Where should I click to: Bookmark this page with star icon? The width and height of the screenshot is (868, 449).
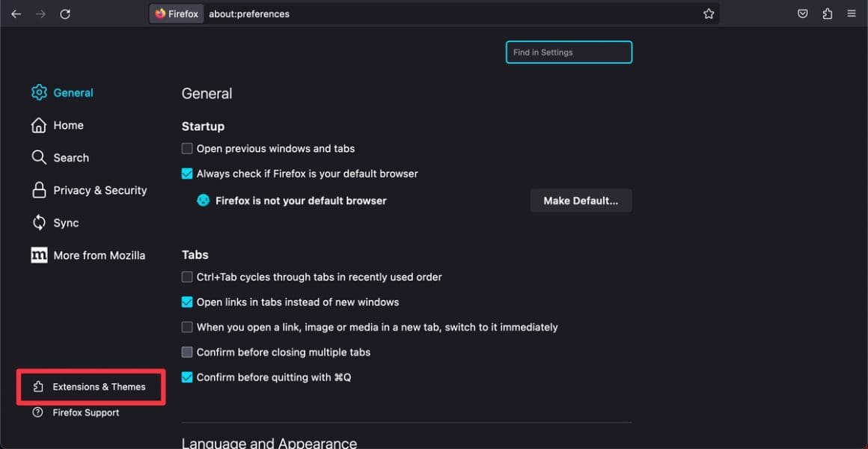click(709, 13)
